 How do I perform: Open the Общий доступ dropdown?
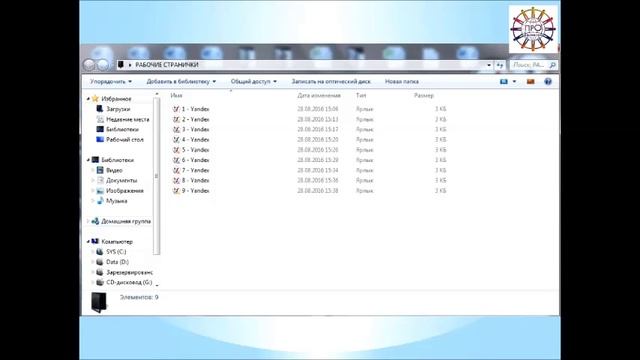[253, 82]
